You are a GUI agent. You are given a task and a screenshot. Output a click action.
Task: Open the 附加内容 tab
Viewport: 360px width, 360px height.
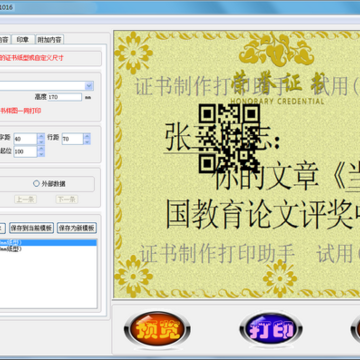[49, 40]
